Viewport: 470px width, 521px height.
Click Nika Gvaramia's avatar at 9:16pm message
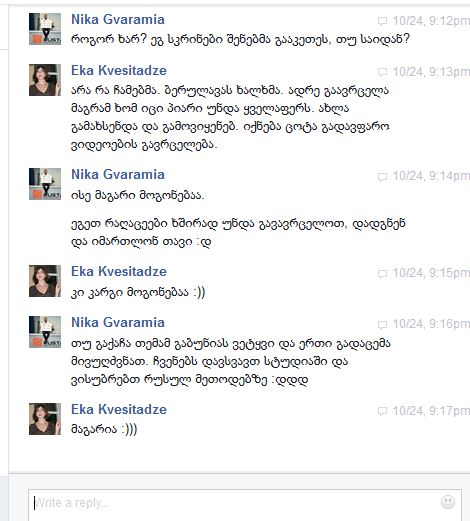coord(45,332)
